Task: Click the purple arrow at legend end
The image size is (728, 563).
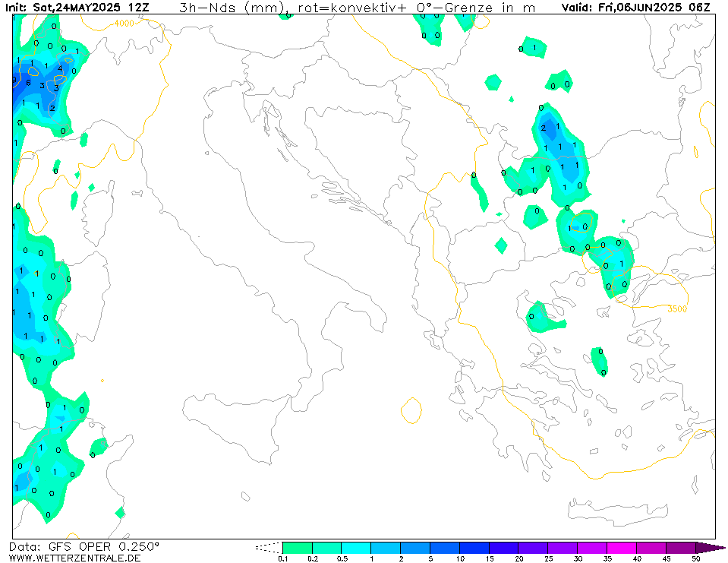Action: coord(711,548)
